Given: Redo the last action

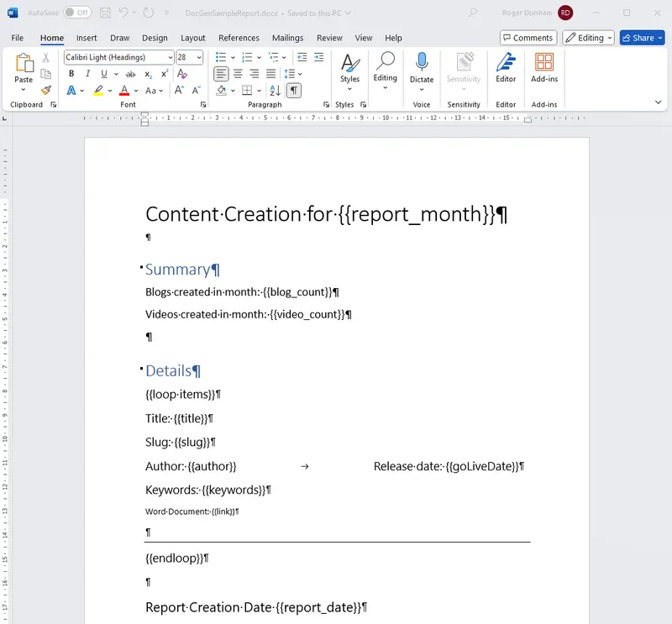Looking at the screenshot, I should pos(149,13).
